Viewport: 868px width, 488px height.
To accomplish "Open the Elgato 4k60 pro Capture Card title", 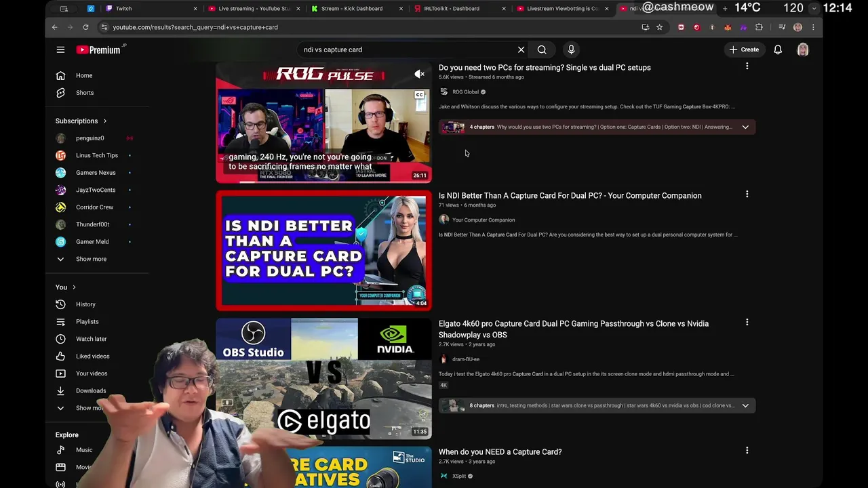I will pyautogui.click(x=574, y=329).
